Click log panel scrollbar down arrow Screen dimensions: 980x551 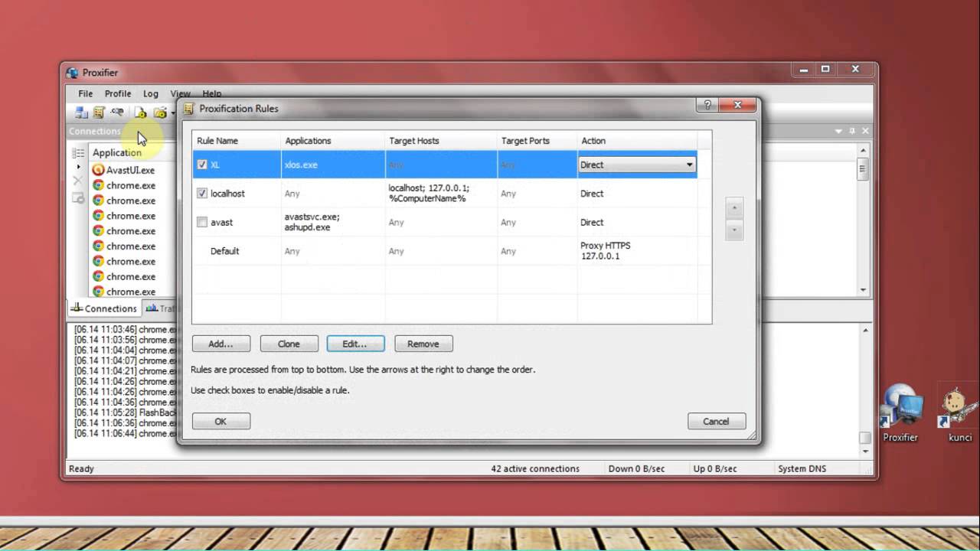coord(865,452)
